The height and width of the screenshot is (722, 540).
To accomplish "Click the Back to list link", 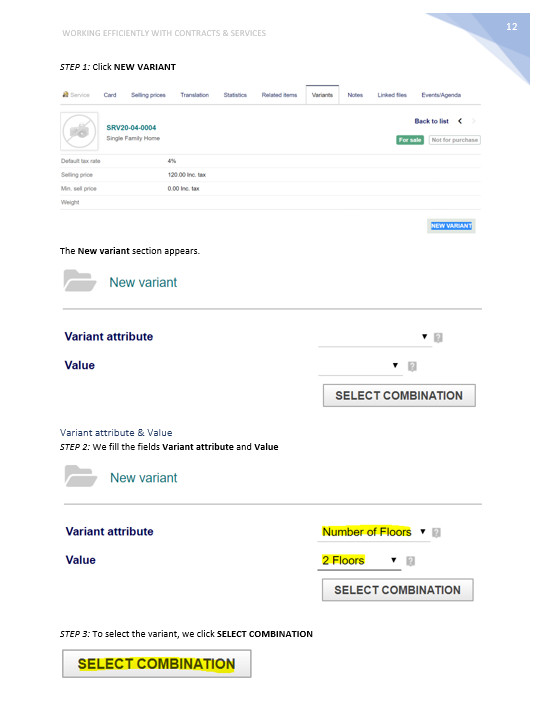I will tap(431, 121).
